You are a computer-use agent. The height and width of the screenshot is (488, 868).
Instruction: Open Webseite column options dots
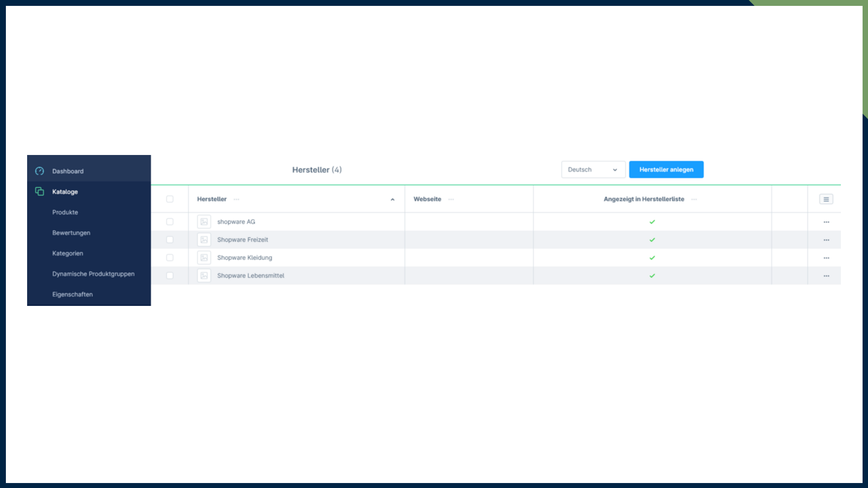coord(451,199)
